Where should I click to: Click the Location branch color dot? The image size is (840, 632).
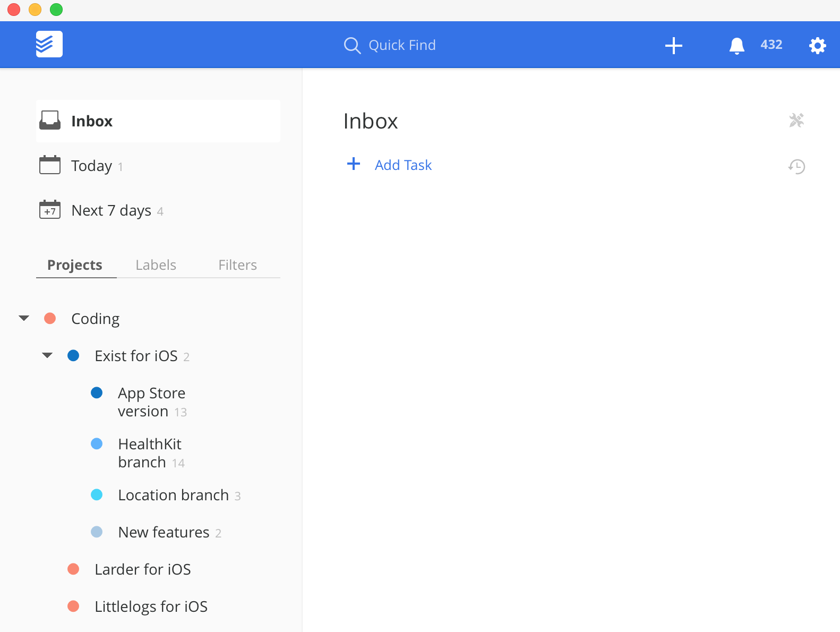[97, 494]
